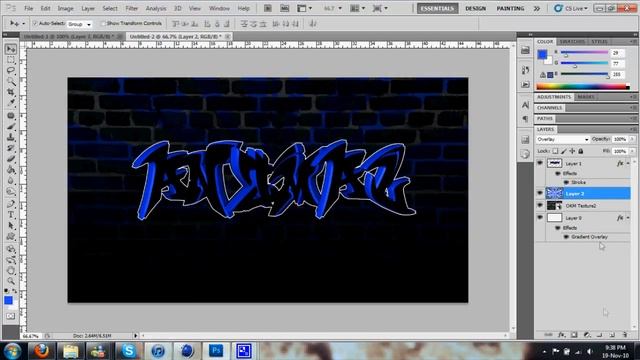
Task: Open the Analysis menu
Action: pyautogui.click(x=156, y=8)
